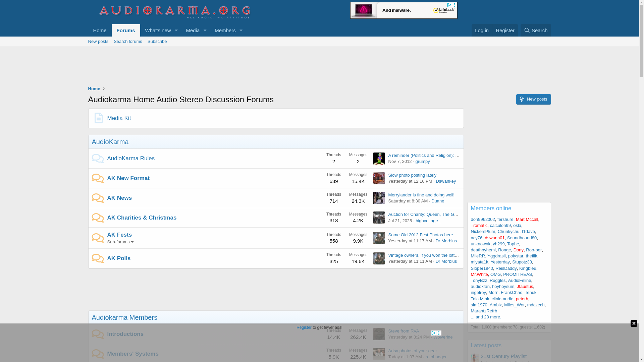Click the AdChoices icon on LifeLock ad

(x=449, y=5)
